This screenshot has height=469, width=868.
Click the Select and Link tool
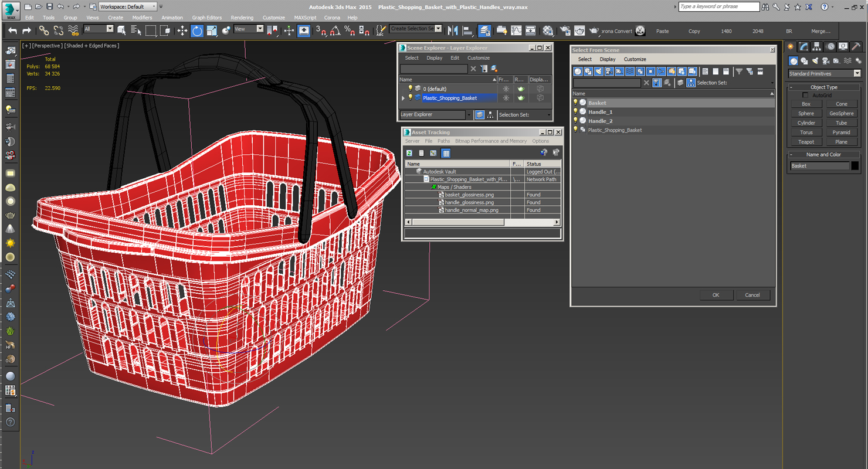click(x=44, y=30)
